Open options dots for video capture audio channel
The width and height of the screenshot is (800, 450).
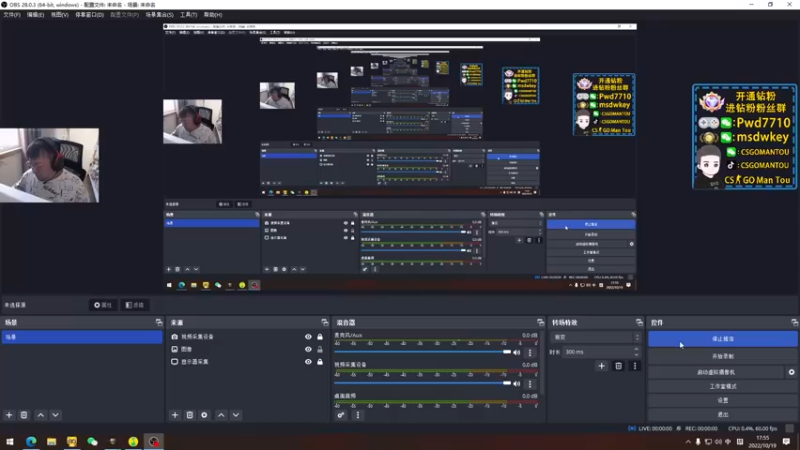pyautogui.click(x=530, y=383)
